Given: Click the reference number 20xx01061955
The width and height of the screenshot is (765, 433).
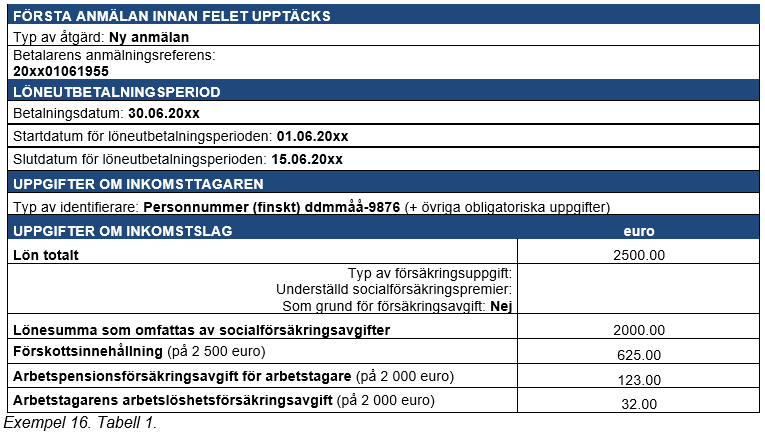Looking at the screenshot, I should (x=61, y=71).
